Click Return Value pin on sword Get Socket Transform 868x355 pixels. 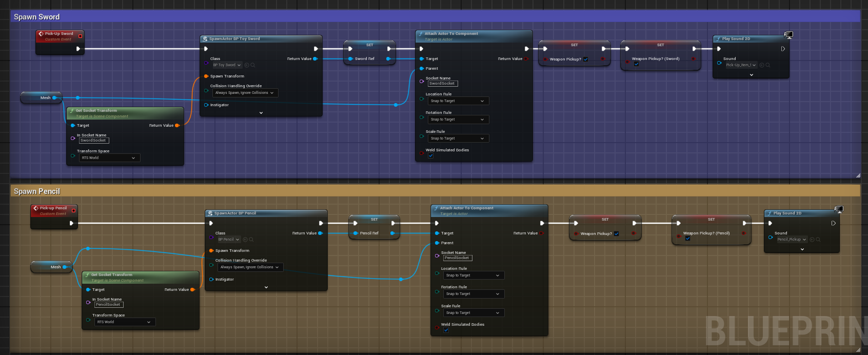[177, 125]
